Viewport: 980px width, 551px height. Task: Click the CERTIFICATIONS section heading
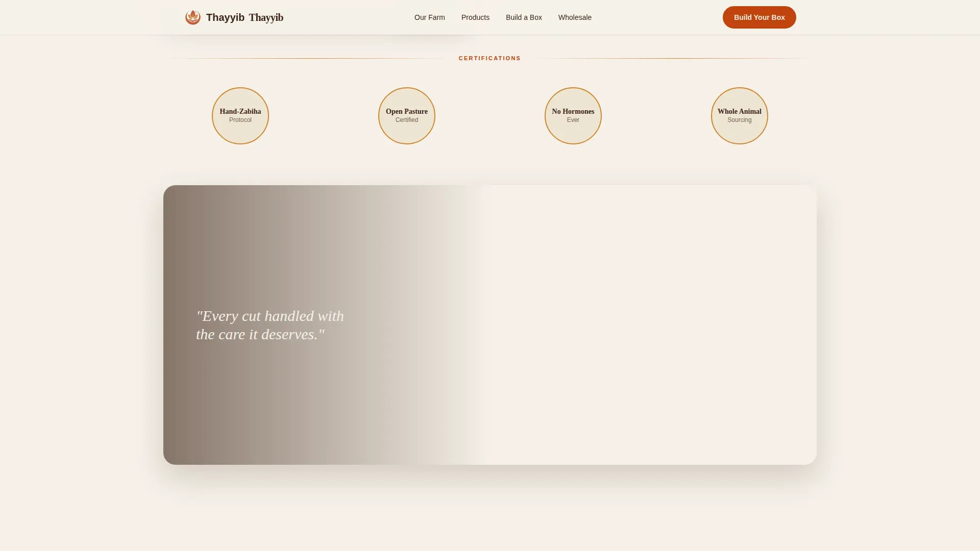point(489,58)
